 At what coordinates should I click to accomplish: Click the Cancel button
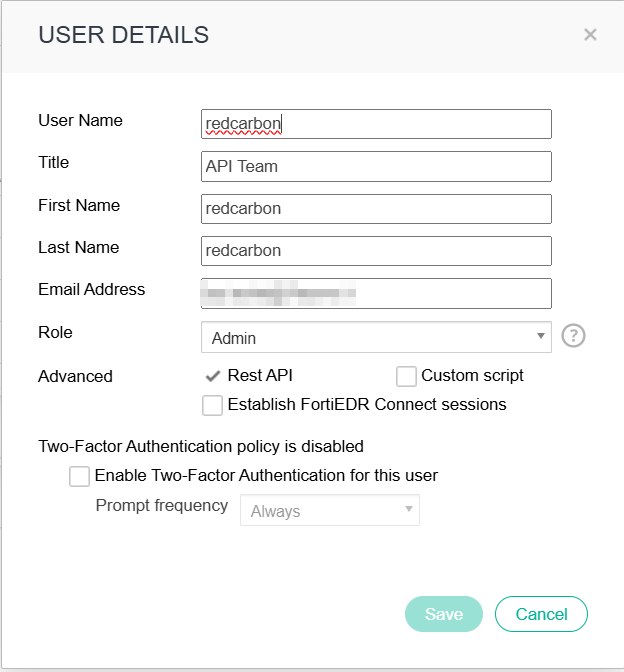click(x=541, y=614)
